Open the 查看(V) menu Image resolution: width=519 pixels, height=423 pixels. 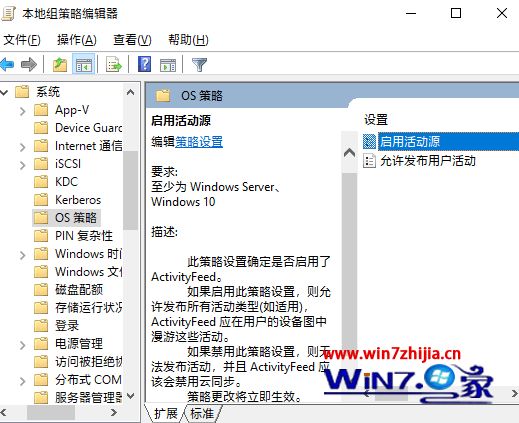[132, 40]
